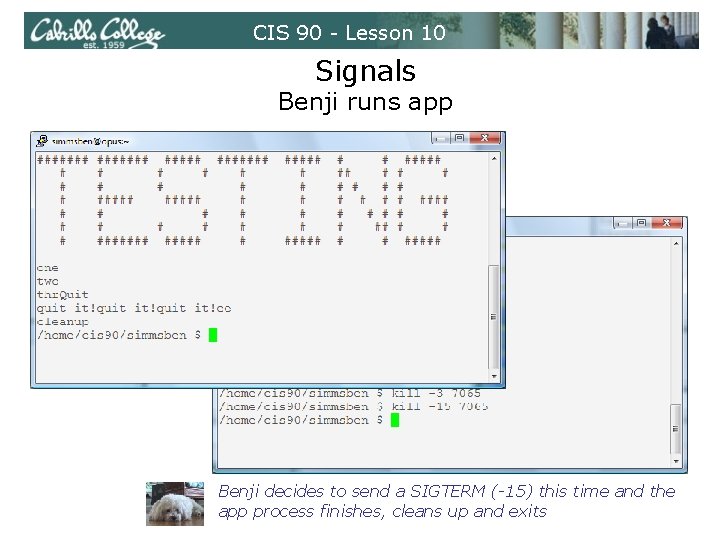Click the front terminal's scrollbar thumb
Viewport: 720px width, 540px height.
(x=494, y=317)
